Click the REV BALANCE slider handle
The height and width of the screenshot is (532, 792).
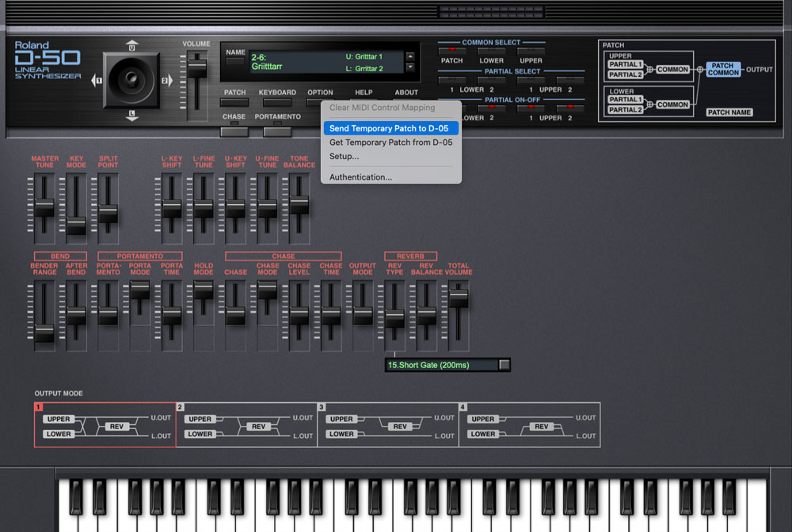coord(426,315)
